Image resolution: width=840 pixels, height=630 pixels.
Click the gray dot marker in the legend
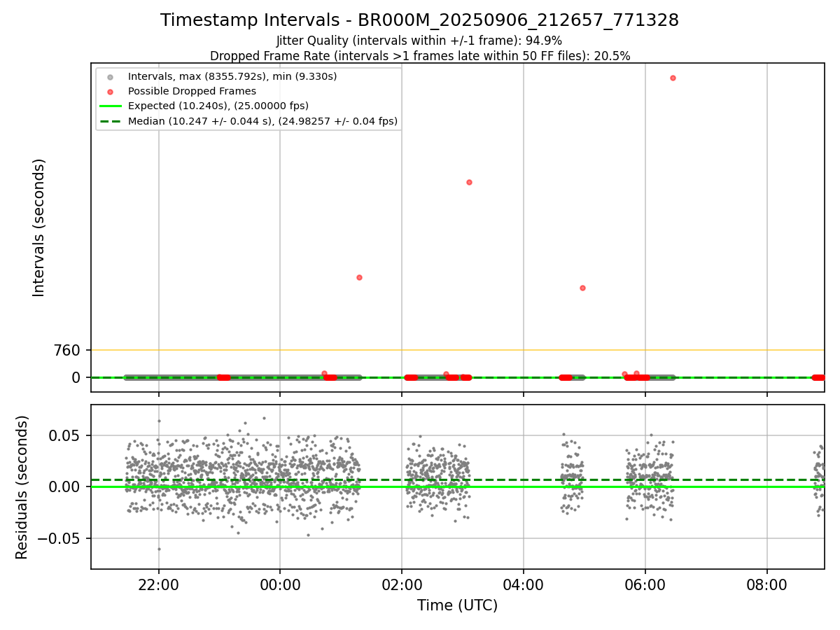pyautogui.click(x=110, y=76)
